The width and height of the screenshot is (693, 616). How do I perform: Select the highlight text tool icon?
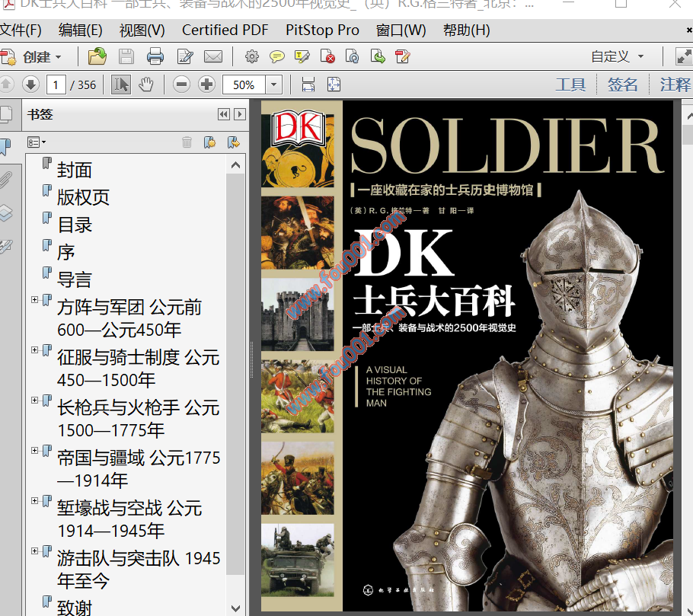302,56
